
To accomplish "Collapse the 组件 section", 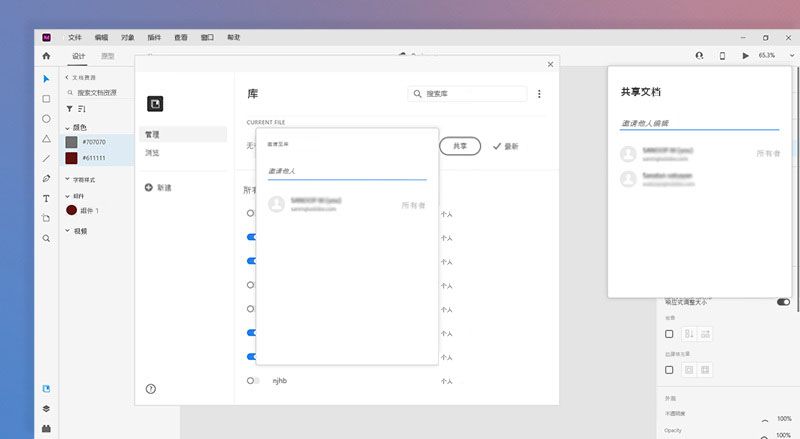I will click(67, 196).
